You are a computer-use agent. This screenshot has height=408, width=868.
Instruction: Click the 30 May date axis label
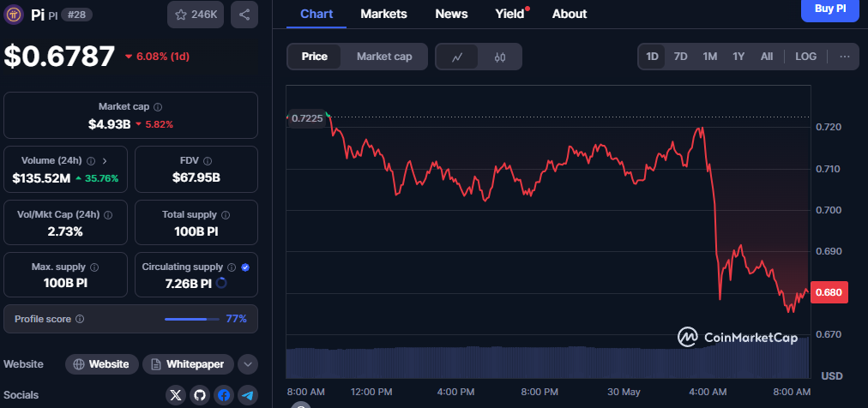624,392
